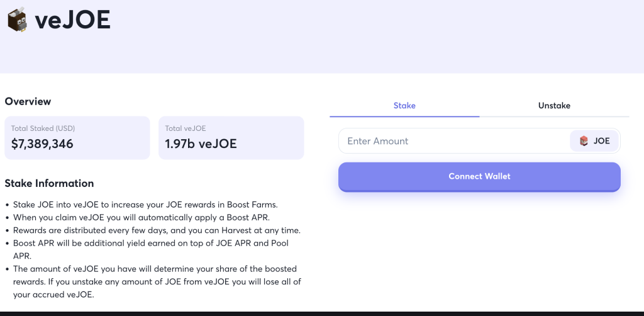The width and height of the screenshot is (644, 316).
Task: Focus the Enter Amount input field
Action: (453, 141)
